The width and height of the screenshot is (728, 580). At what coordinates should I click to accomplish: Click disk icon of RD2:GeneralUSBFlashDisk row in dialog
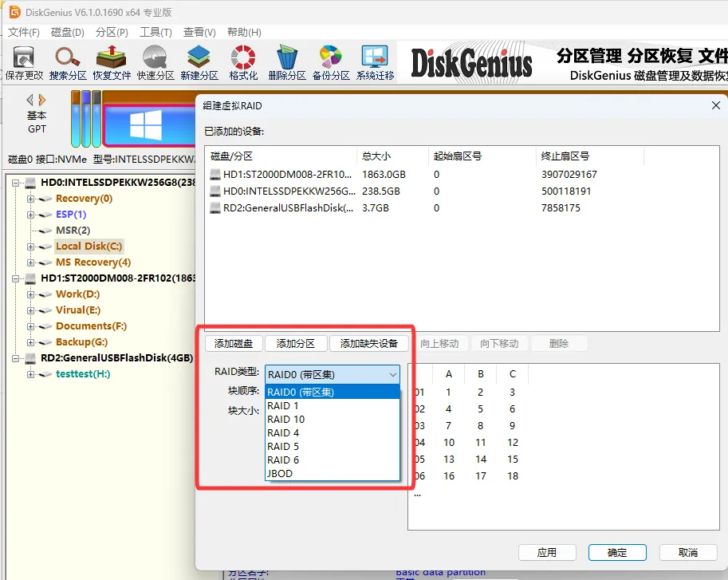point(215,207)
